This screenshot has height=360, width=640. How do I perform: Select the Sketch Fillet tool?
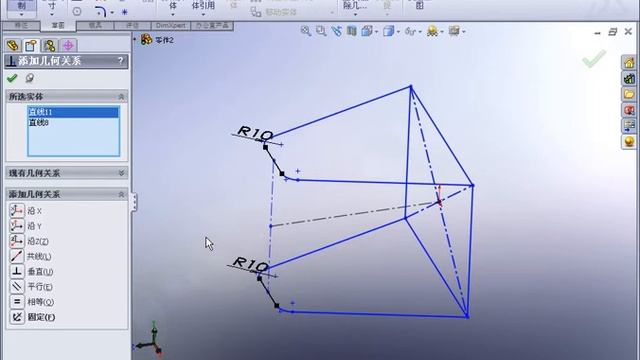pyautogui.click(x=100, y=12)
